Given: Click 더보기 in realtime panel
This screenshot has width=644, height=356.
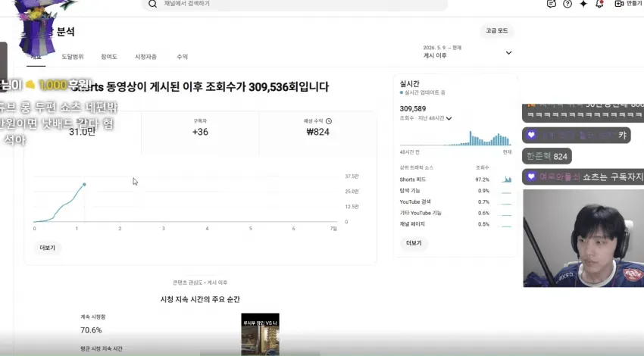Looking at the screenshot, I should tap(414, 243).
